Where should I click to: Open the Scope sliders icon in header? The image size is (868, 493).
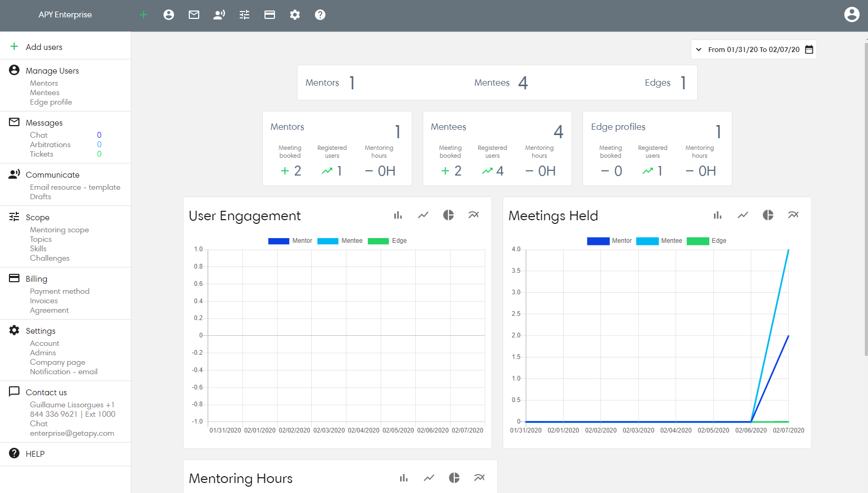[244, 15]
